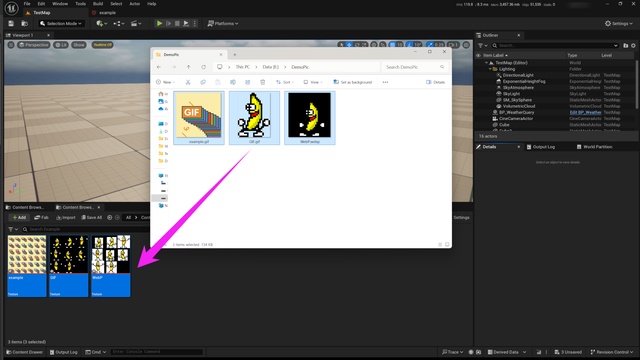Click the Stop simulation square button
640x360 pixels.
[177, 24]
